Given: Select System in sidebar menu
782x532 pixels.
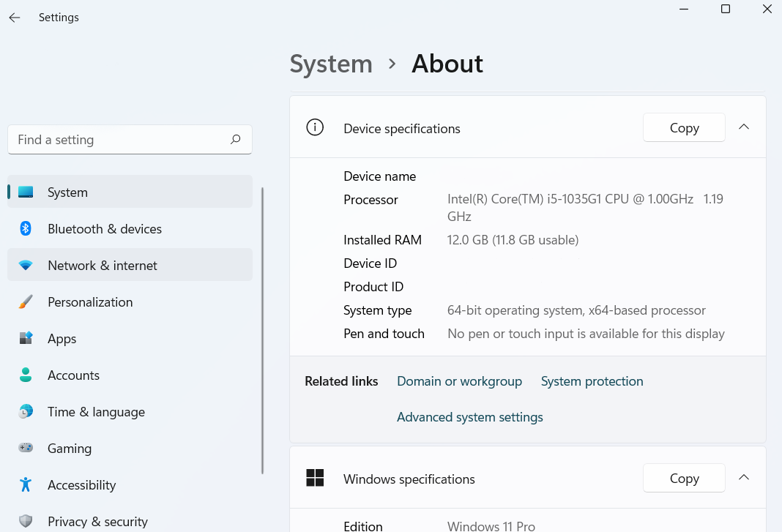Looking at the screenshot, I should pyautogui.click(x=130, y=192).
